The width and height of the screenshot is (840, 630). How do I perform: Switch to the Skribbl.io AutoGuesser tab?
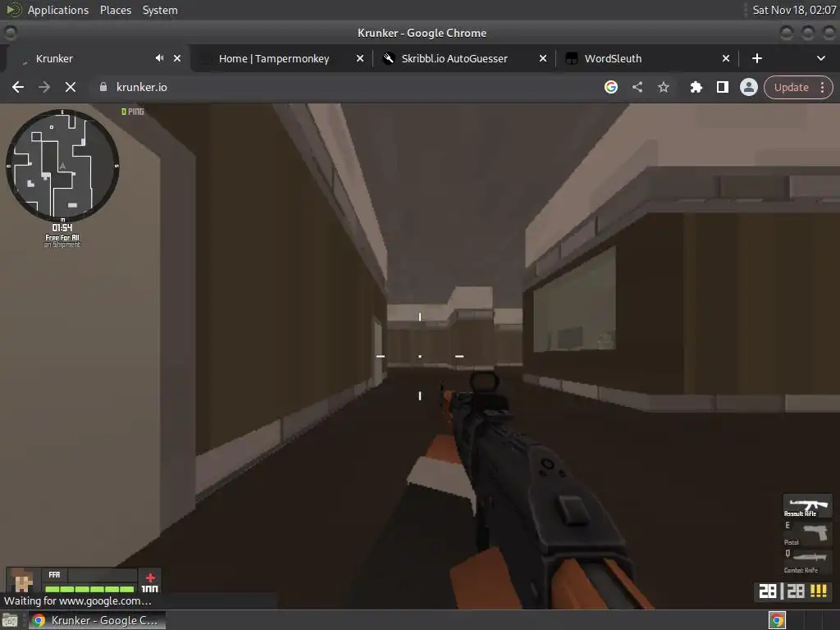(x=454, y=58)
